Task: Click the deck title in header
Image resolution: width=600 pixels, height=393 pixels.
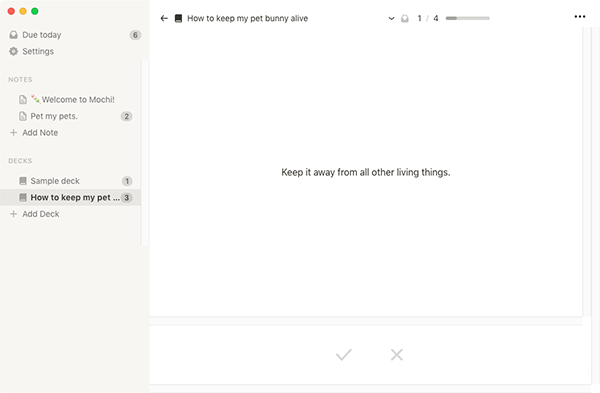Action: point(247,18)
